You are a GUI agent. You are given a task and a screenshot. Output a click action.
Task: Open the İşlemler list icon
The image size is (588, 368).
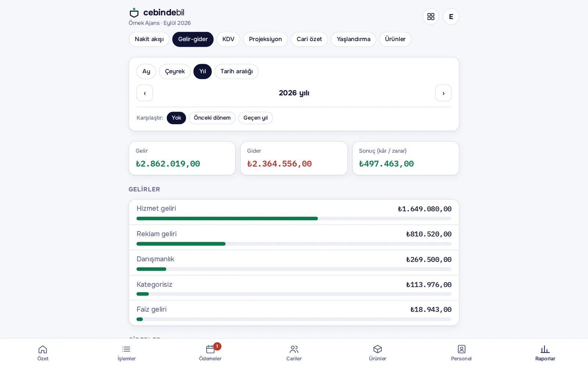point(126,349)
